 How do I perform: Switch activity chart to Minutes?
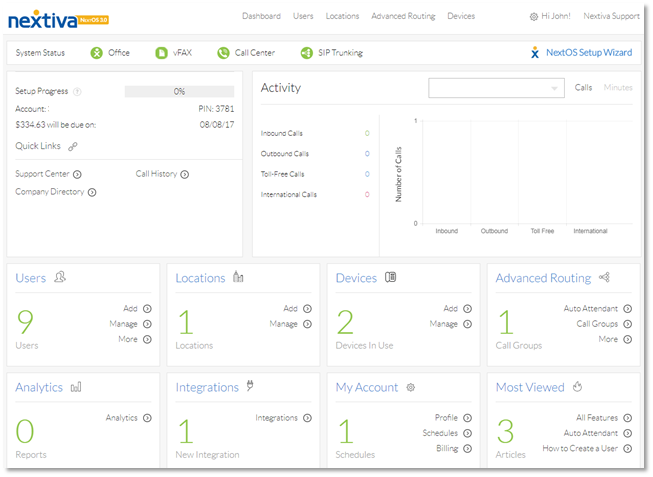(x=617, y=88)
